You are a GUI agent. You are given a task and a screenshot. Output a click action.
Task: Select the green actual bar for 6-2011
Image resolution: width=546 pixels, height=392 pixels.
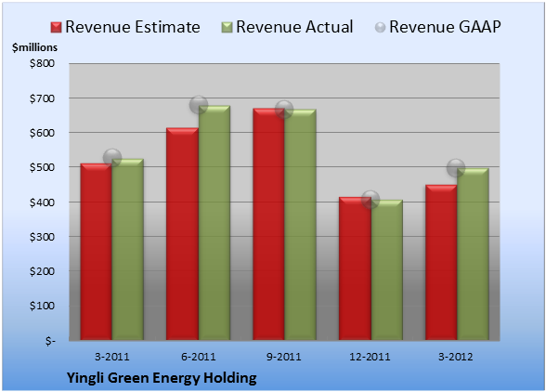214,223
